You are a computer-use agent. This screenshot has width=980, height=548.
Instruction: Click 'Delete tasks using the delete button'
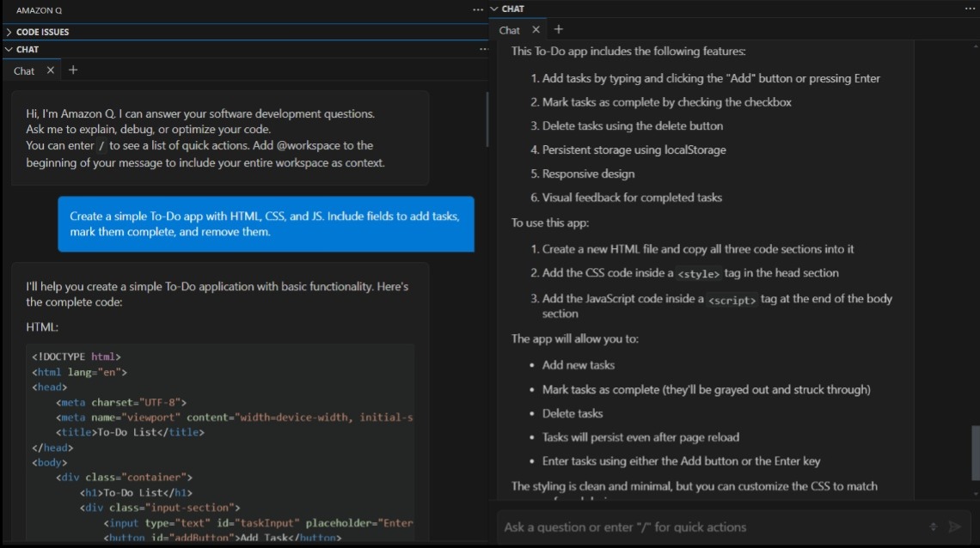633,126
